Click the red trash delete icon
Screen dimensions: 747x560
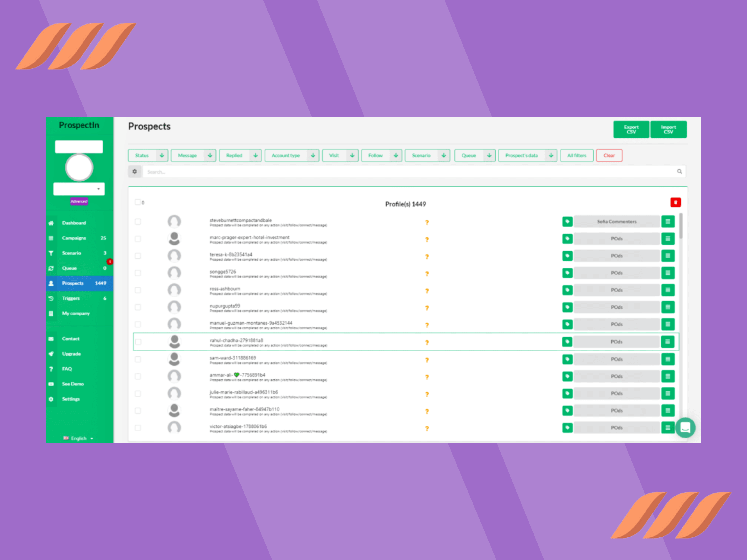pos(675,202)
